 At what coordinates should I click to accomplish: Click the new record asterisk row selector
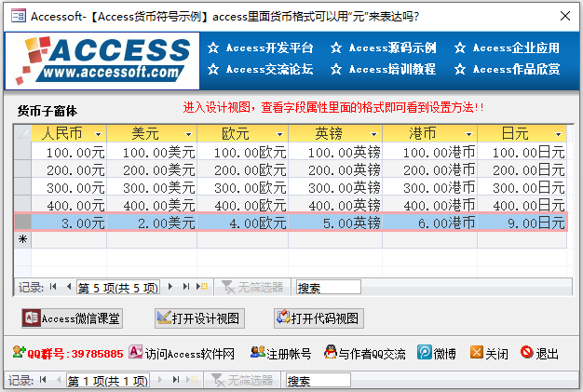22,239
